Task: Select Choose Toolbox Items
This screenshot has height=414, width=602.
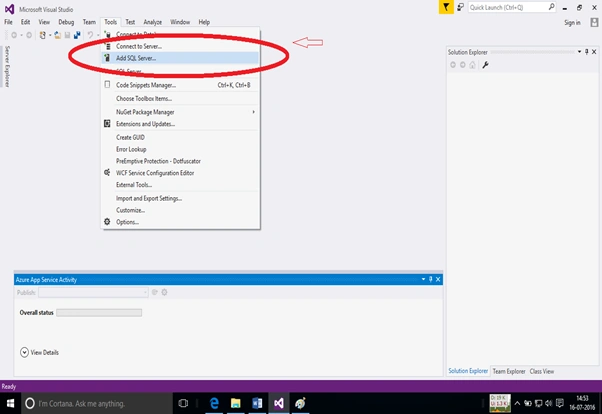Action: coord(180,99)
